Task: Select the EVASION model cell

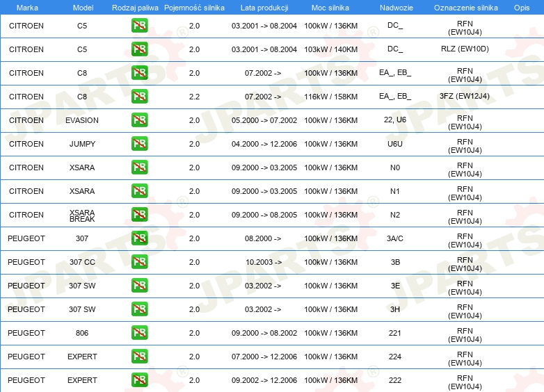Action: tap(82, 120)
